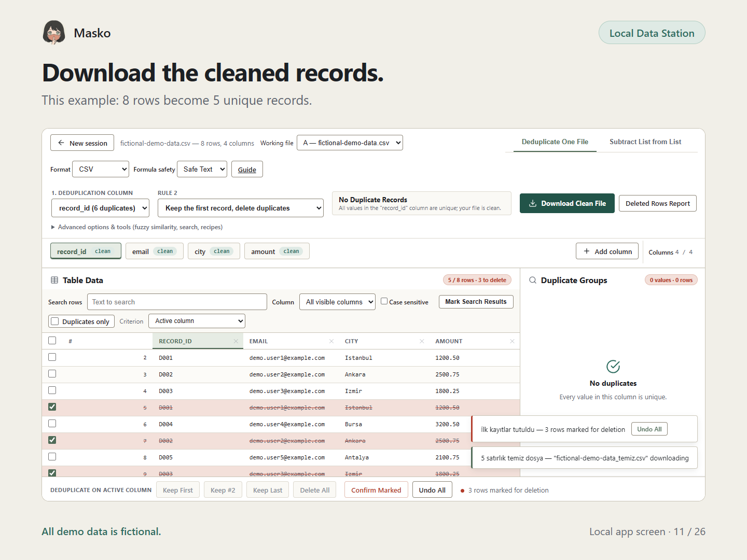Open the Working file dropdown
This screenshot has height=560, width=747.
point(350,143)
